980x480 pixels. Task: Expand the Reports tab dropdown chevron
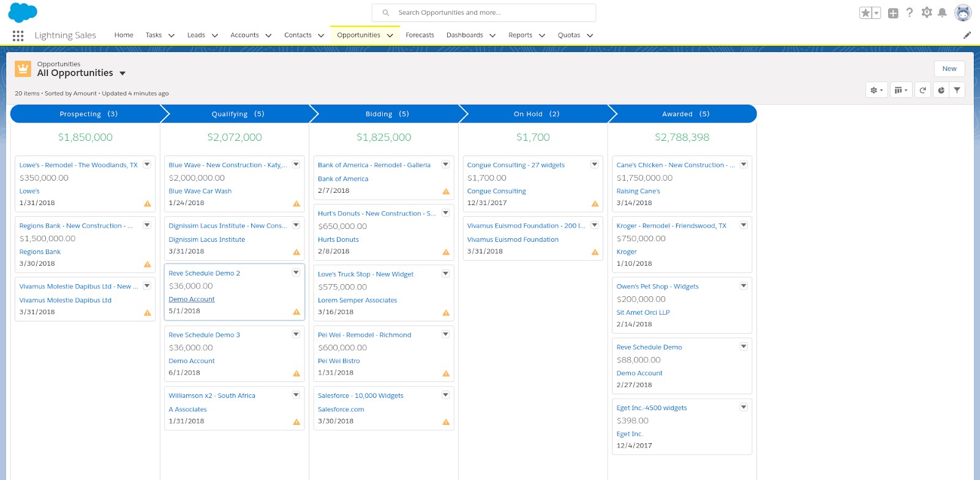click(542, 36)
